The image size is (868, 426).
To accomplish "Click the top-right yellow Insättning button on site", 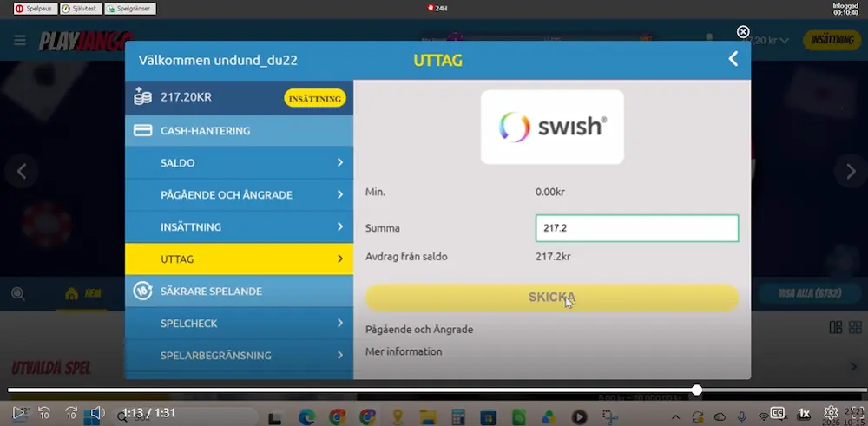I will 832,41.
